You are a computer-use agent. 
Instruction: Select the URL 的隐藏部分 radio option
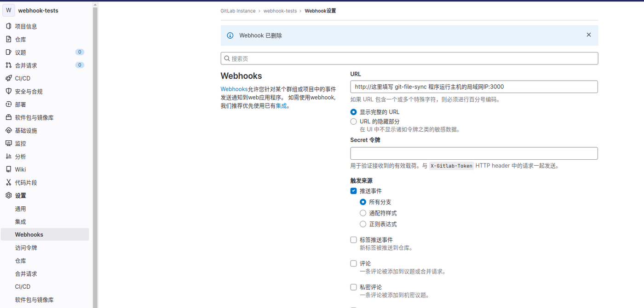tap(353, 122)
